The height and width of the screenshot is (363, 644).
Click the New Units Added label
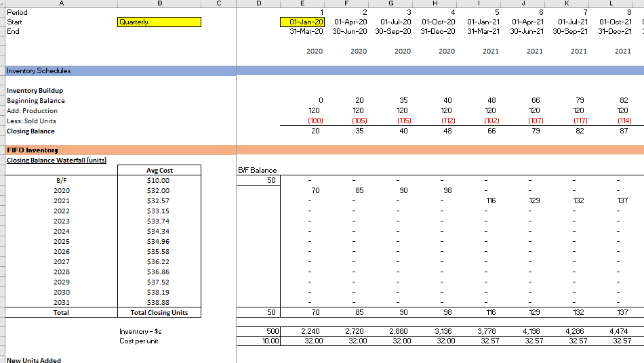pyautogui.click(x=34, y=360)
